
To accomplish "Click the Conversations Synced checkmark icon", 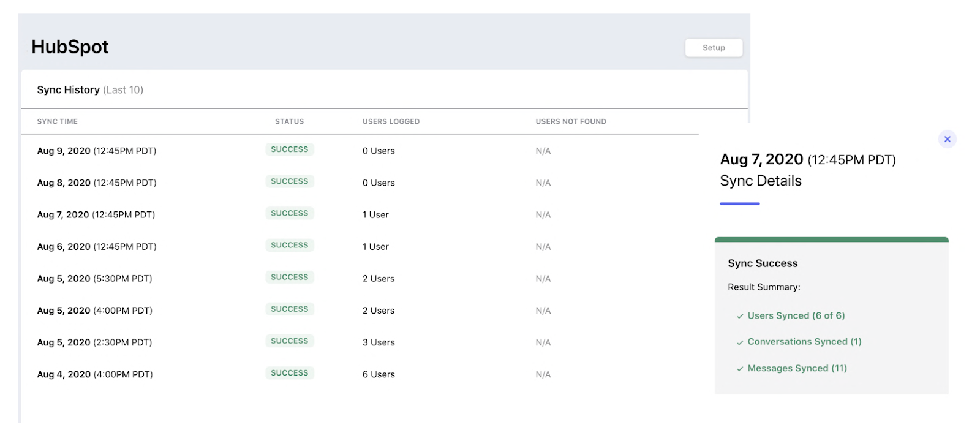I will click(740, 342).
